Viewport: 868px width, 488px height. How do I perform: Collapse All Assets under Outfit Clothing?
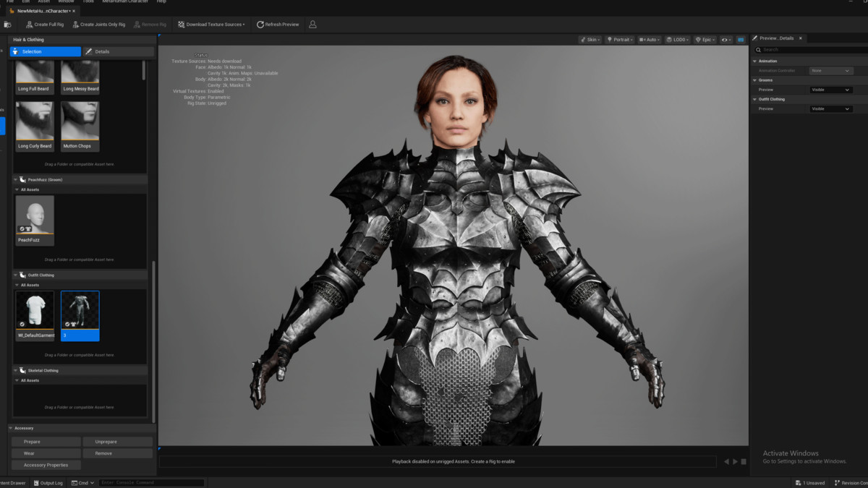point(18,285)
